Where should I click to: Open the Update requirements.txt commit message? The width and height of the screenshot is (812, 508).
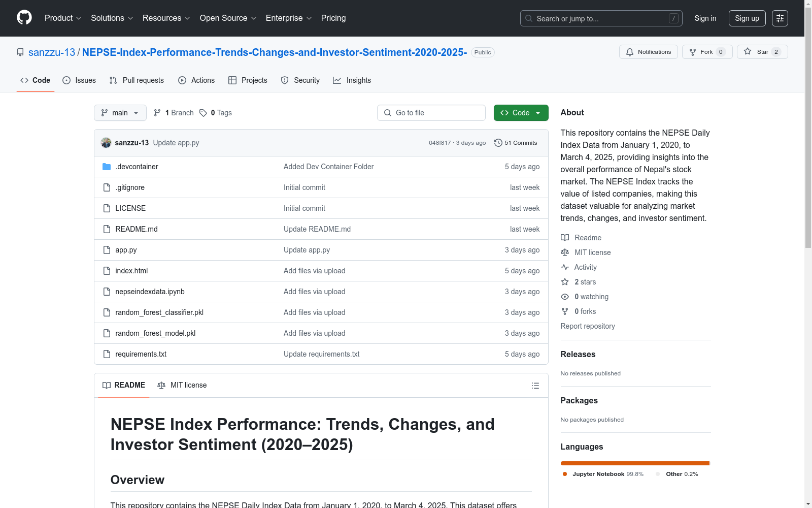coord(321,354)
